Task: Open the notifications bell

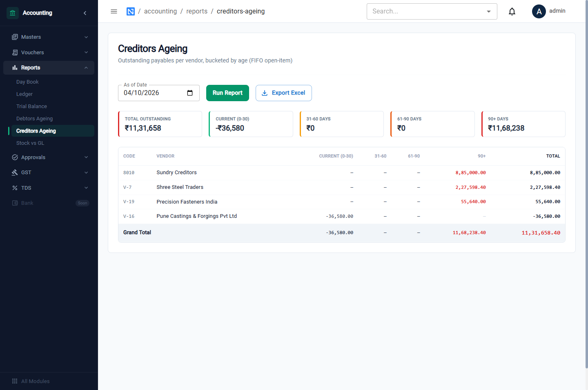Action: click(x=512, y=11)
